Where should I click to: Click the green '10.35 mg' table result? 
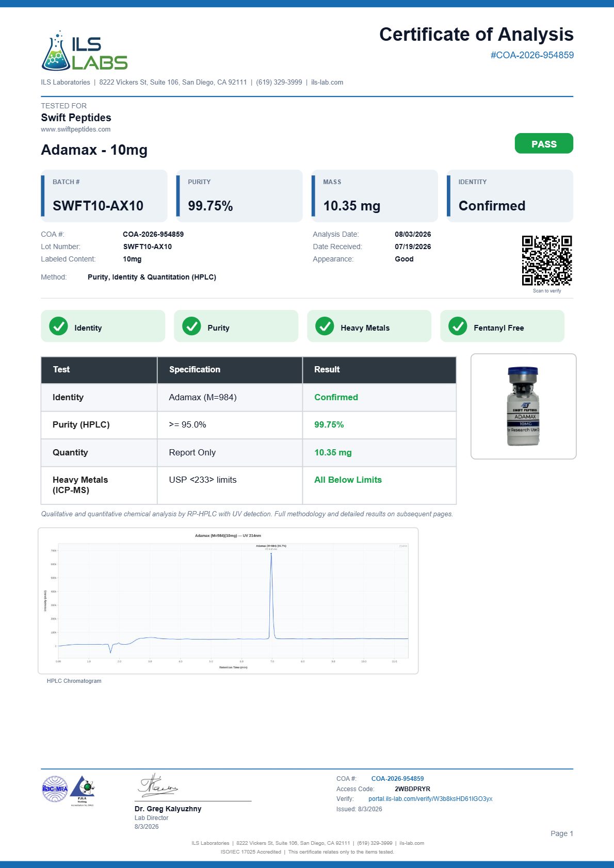pyautogui.click(x=333, y=453)
